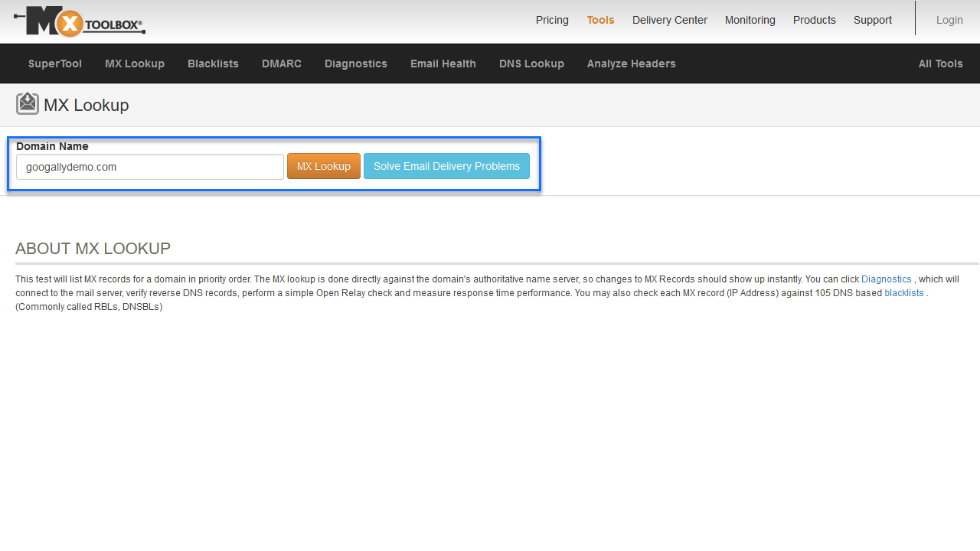Switch to the SuperTool tab
Screen dimensions: 980x551
(55, 64)
